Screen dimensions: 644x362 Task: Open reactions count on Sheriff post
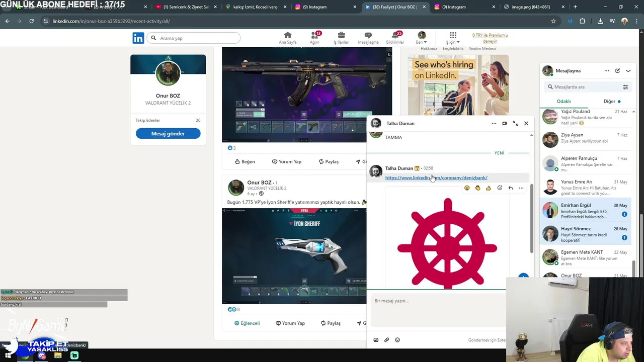point(234,309)
